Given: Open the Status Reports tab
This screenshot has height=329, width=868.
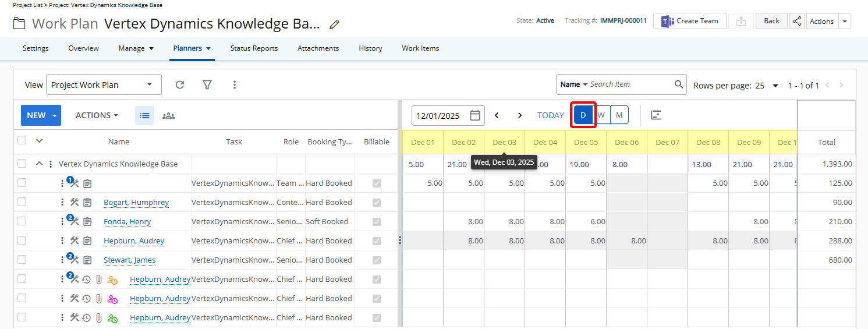Looking at the screenshot, I should pyautogui.click(x=254, y=48).
